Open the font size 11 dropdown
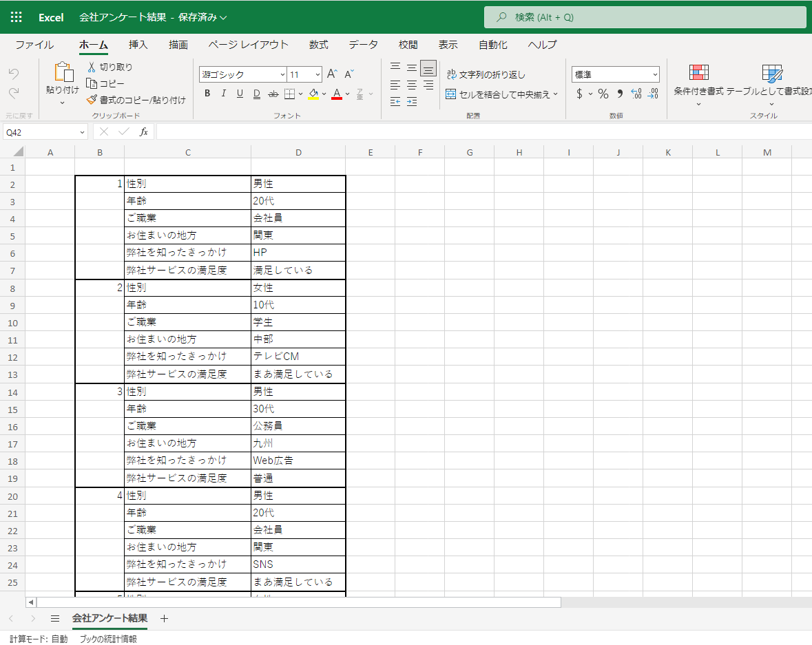Image resolution: width=812 pixels, height=645 pixels. point(317,74)
